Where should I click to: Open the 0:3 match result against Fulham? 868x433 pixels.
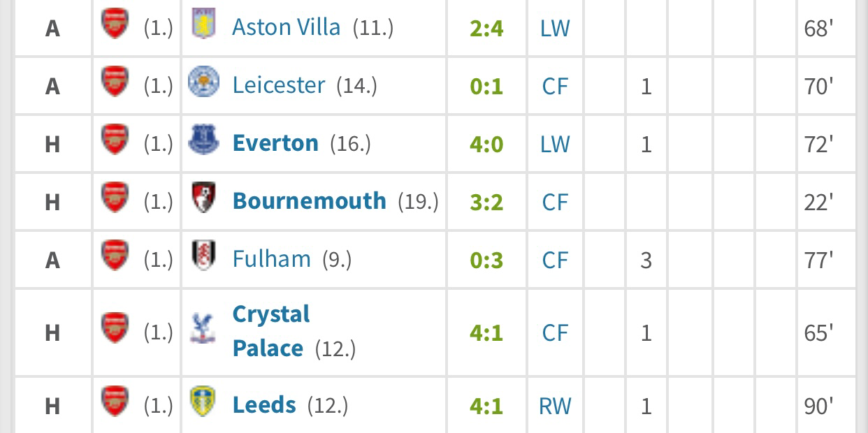pos(486,260)
